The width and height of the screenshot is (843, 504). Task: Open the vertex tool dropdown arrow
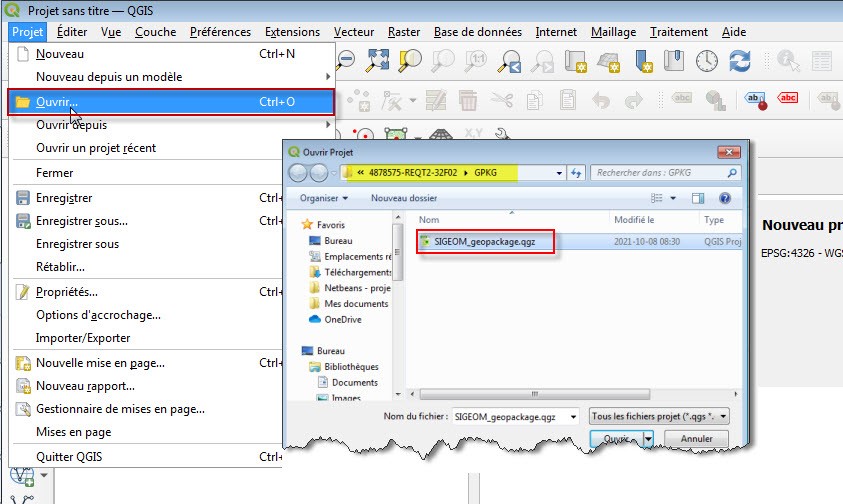413,100
